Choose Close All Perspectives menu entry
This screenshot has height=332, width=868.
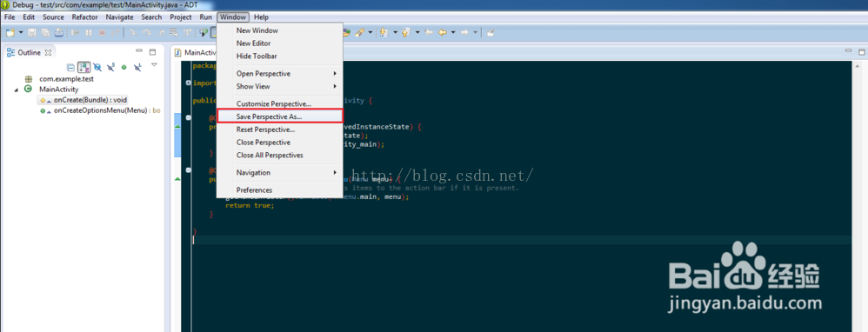tap(279, 155)
